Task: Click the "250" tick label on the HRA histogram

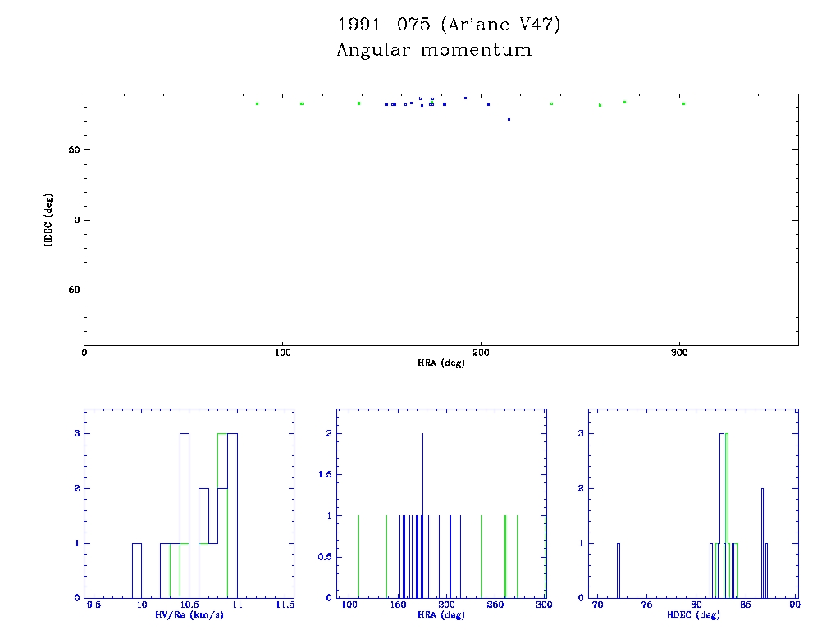Action: (x=495, y=605)
